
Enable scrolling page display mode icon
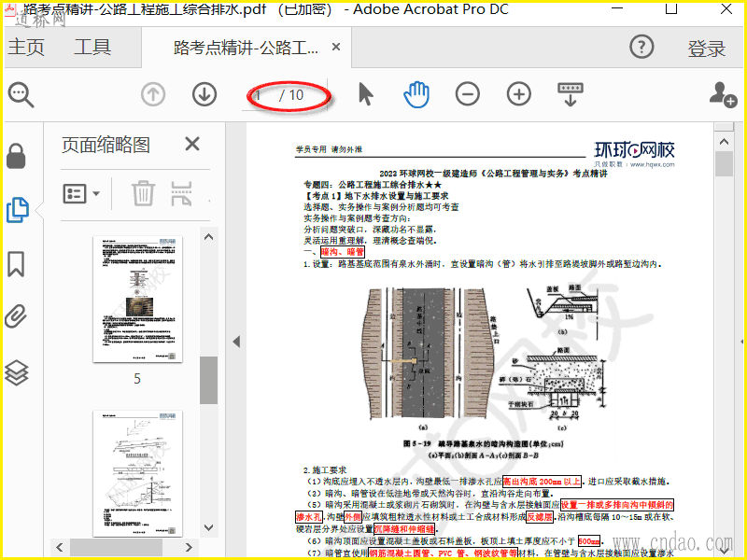point(571,94)
